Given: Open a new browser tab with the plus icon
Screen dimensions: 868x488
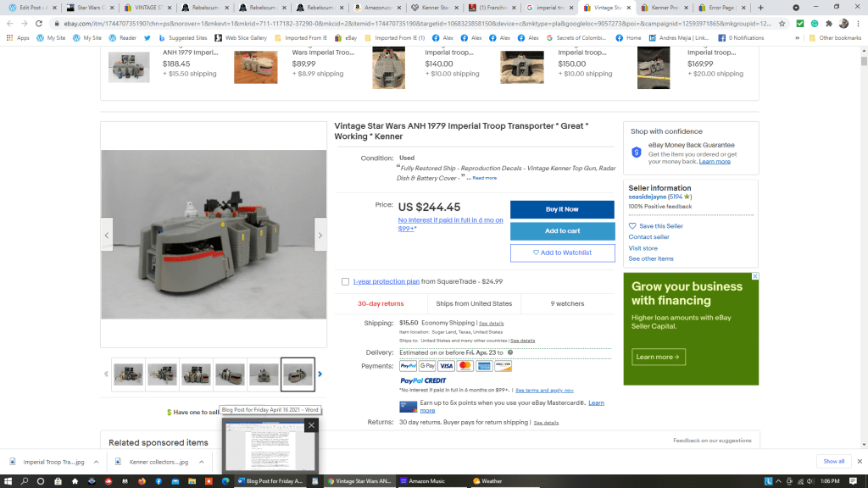Looking at the screenshot, I should (x=760, y=8).
